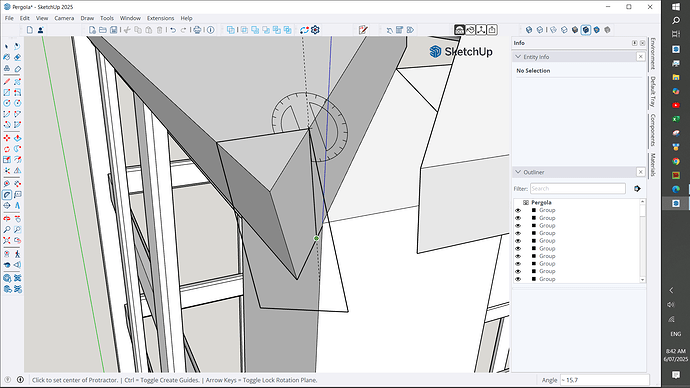Toggle visibility of last listed Group
690x388 pixels.
click(518, 279)
